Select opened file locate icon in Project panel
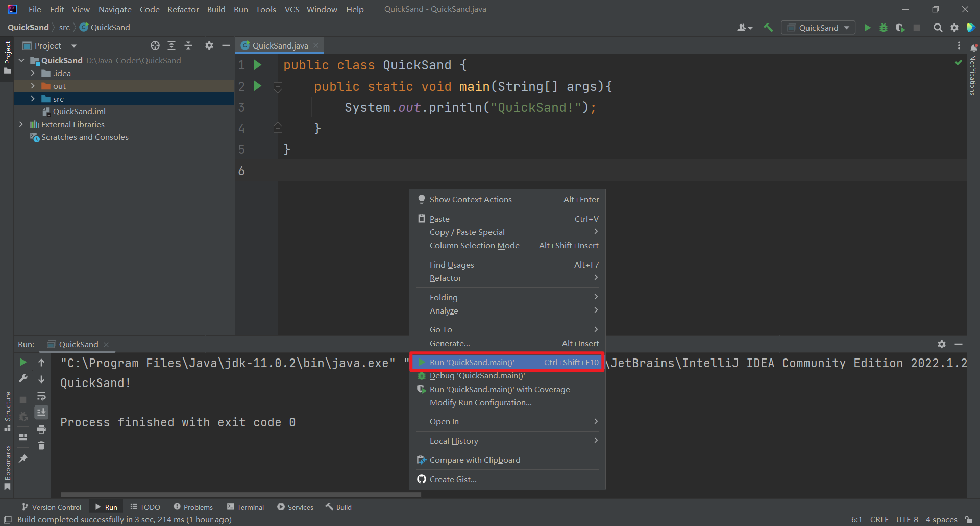Screen dimensions: 980x526 click(x=155, y=45)
